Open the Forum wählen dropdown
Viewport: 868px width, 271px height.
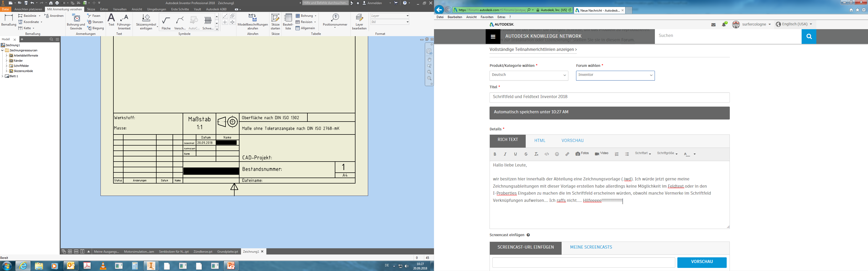tap(615, 75)
